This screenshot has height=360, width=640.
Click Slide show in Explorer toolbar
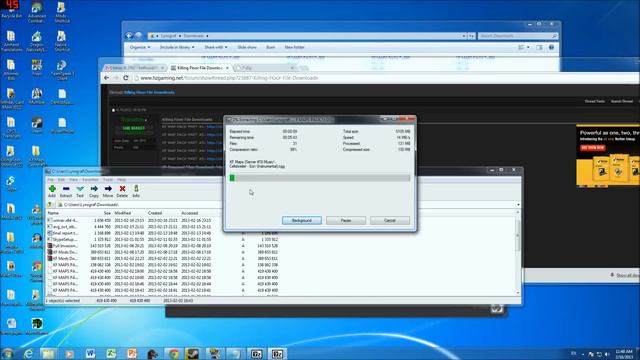pyautogui.click(x=247, y=47)
